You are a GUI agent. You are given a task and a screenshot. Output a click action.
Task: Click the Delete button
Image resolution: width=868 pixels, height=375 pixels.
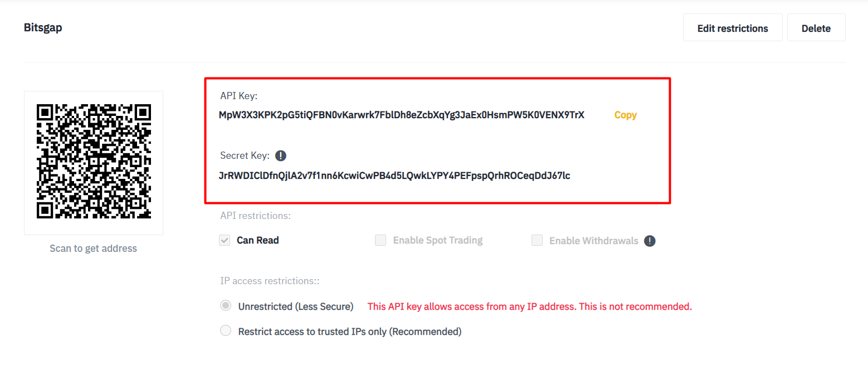[x=816, y=28]
